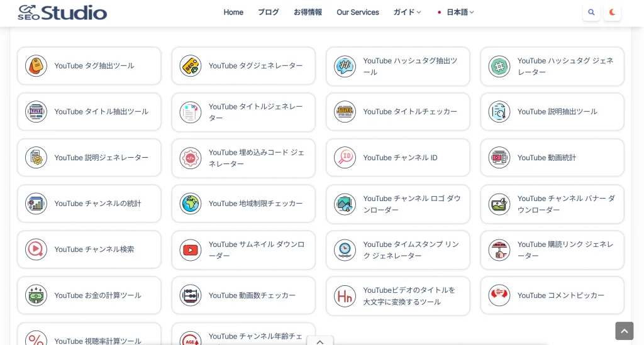The image size is (644, 345).
Task: Open the search magnifier in header
Action: (591, 13)
